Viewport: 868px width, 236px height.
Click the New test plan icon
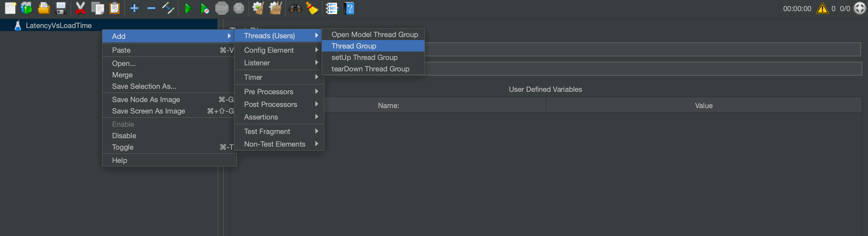(x=10, y=8)
